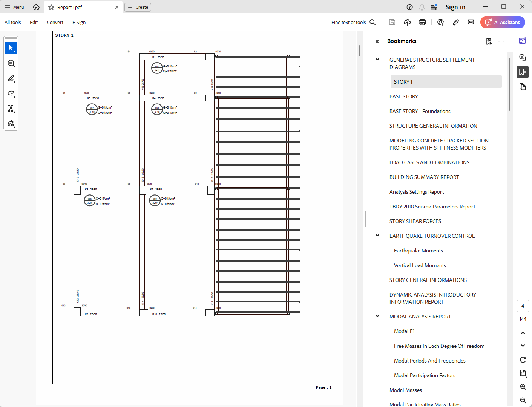Choose the highlighter pen tool
Image resolution: width=532 pixels, height=407 pixels.
[11, 78]
